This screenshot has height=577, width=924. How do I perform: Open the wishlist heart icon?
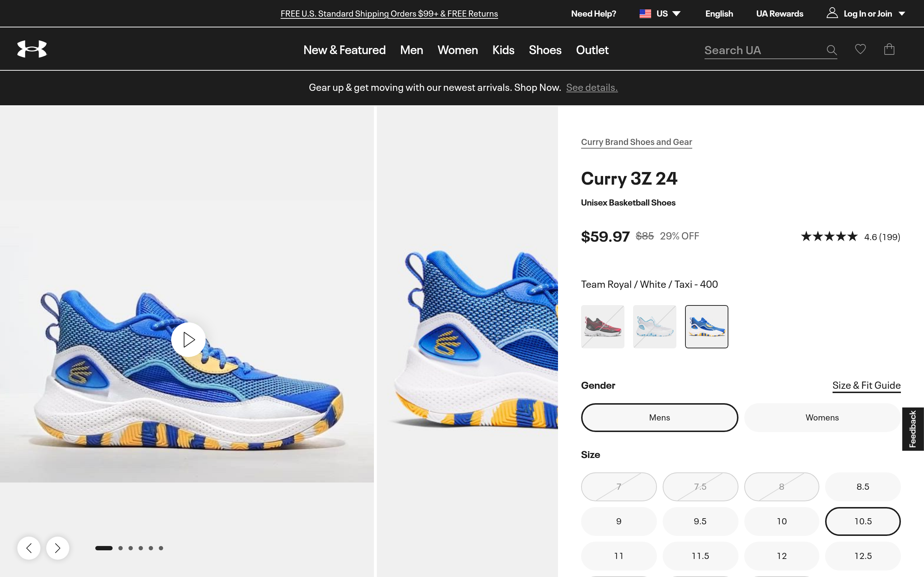pyautogui.click(x=860, y=49)
